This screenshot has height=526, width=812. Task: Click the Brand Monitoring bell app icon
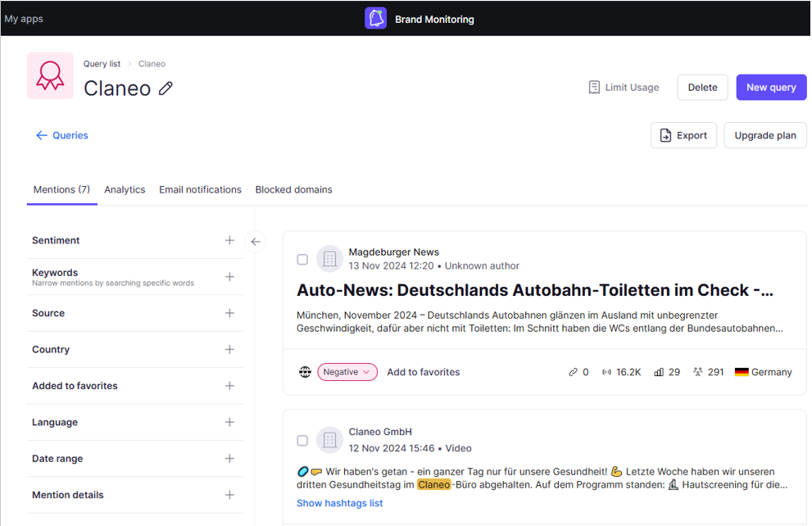tap(375, 19)
